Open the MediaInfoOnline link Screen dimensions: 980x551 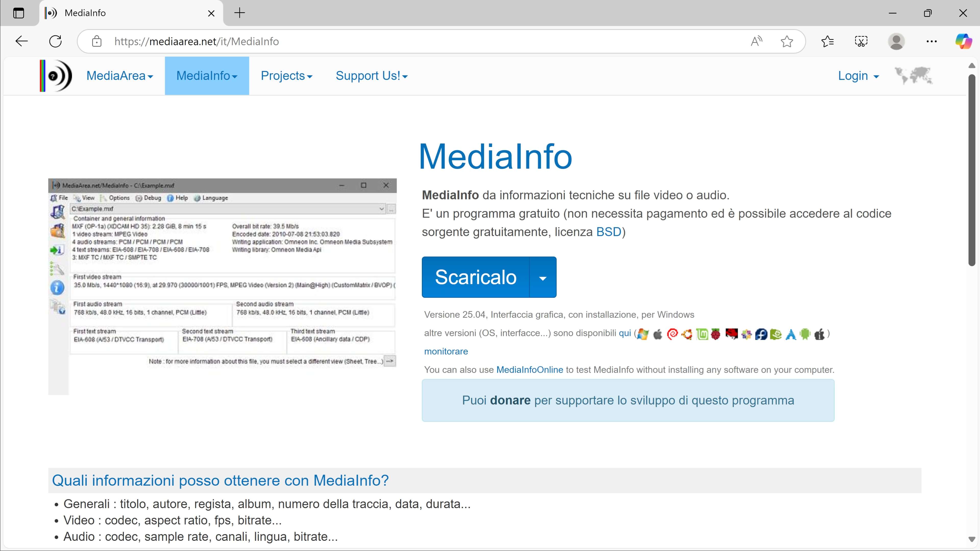point(530,370)
